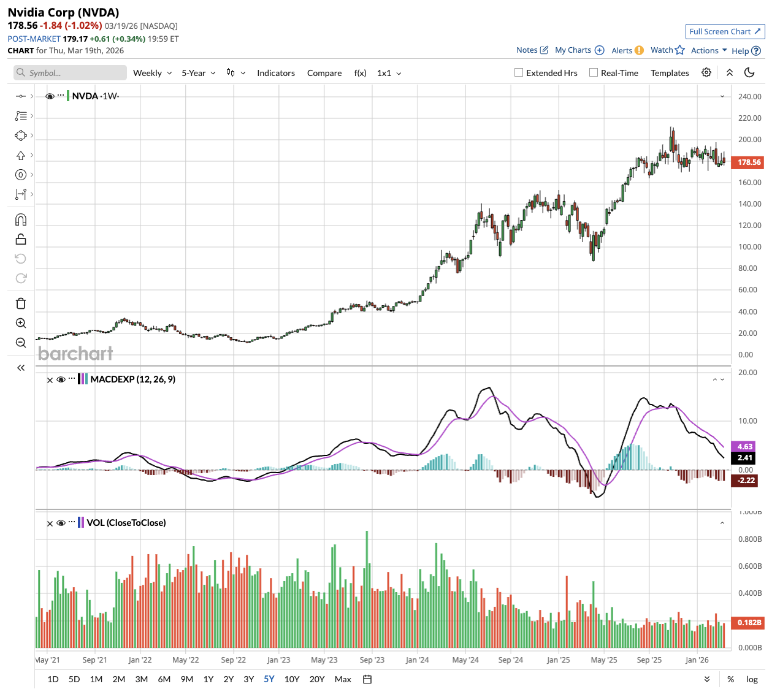This screenshot has width=780, height=700.
Task: Open the Help link
Action: (746, 51)
